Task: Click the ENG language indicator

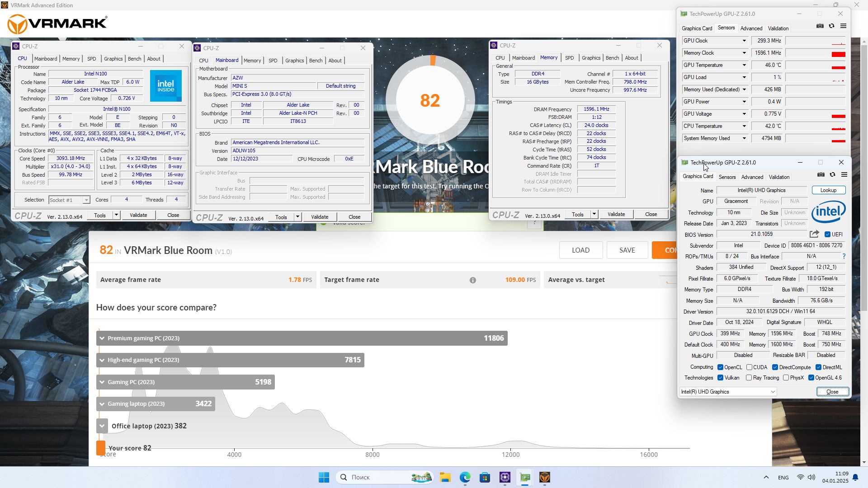Action: [x=783, y=477]
